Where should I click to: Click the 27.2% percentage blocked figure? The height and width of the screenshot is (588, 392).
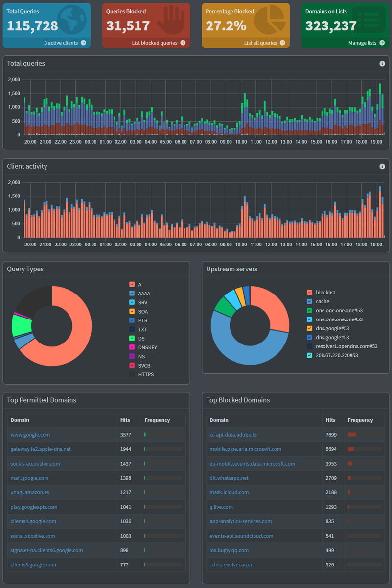pos(226,26)
